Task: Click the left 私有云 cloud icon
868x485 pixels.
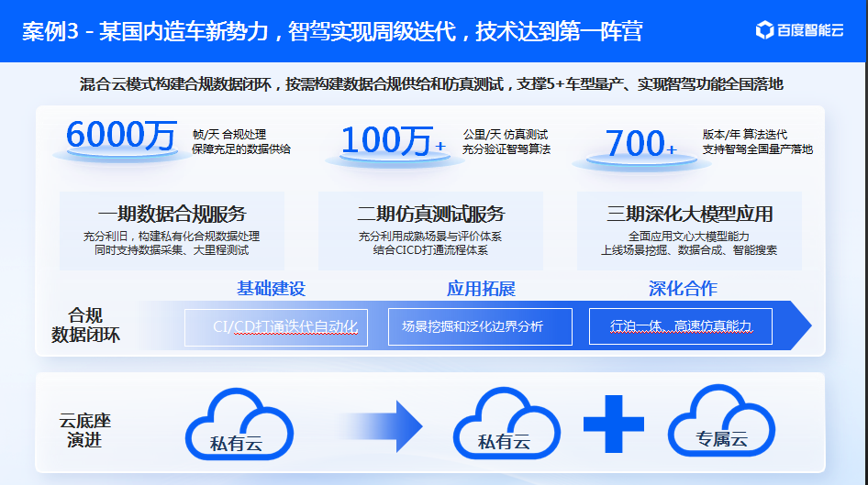Action: (239, 424)
